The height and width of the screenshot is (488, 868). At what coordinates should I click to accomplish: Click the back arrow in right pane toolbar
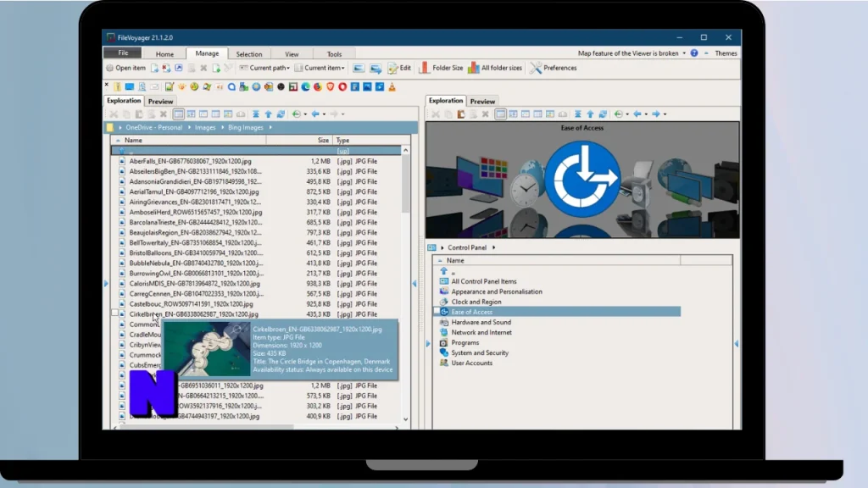pos(637,114)
